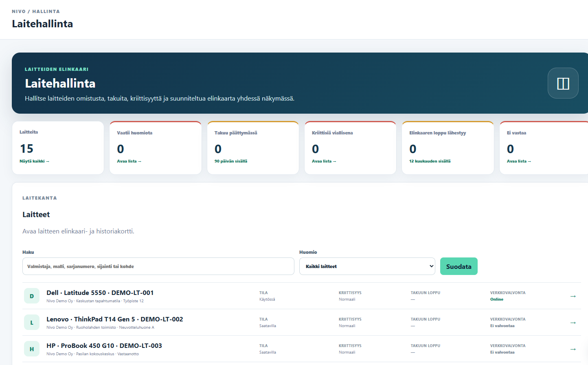
Task: Click the panel layout icon in banner
Action: (563, 83)
